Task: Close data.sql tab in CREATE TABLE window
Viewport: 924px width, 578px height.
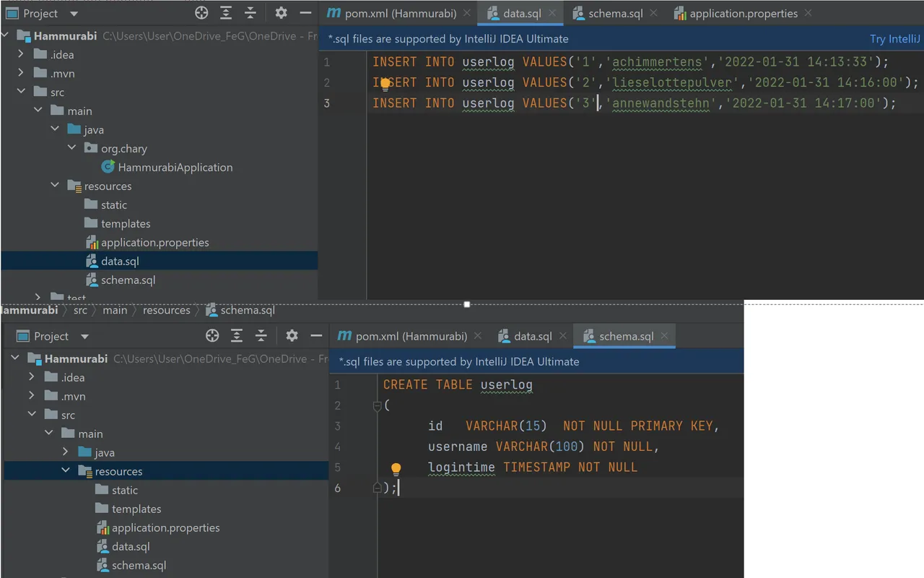Action: pos(563,336)
